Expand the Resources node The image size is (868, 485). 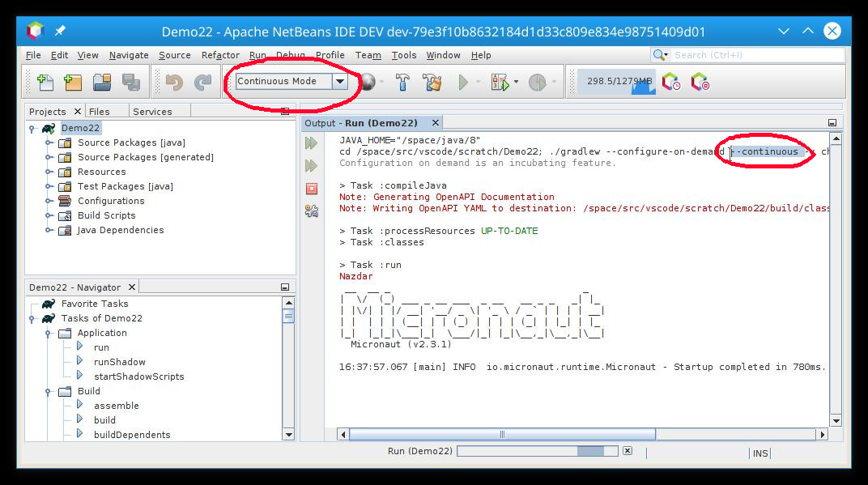[49, 172]
